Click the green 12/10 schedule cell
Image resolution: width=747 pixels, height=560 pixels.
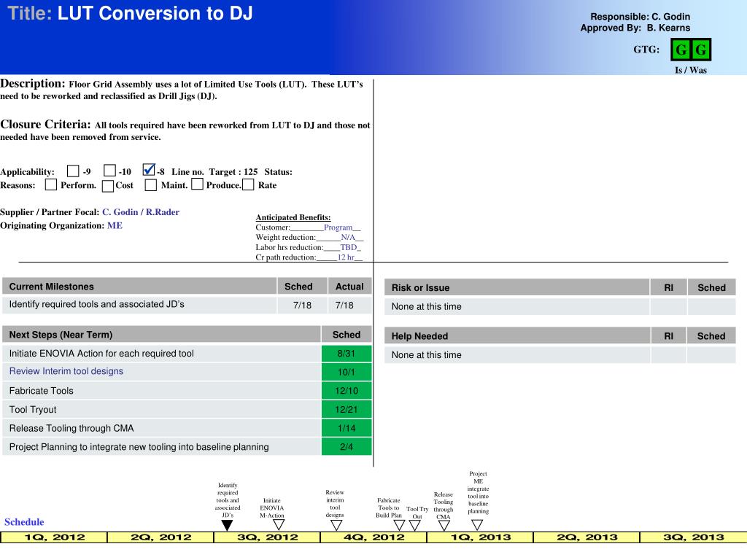point(347,391)
